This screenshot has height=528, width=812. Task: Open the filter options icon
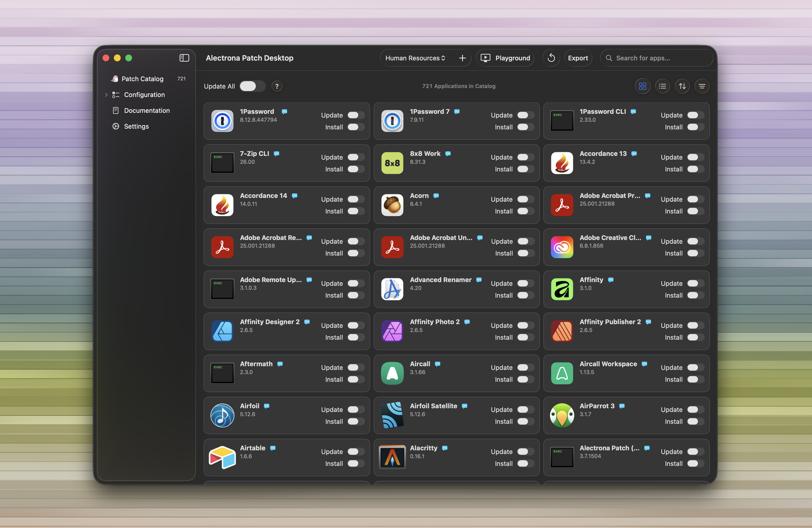point(702,86)
